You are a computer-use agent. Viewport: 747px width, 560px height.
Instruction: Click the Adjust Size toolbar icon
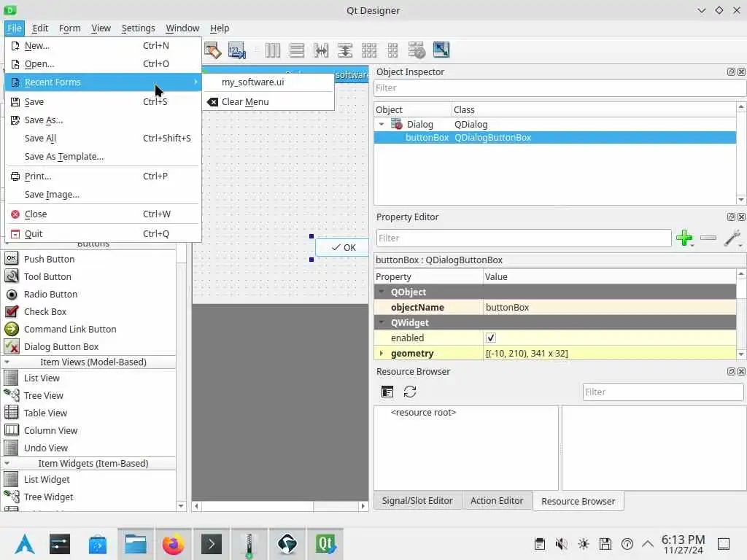(441, 50)
